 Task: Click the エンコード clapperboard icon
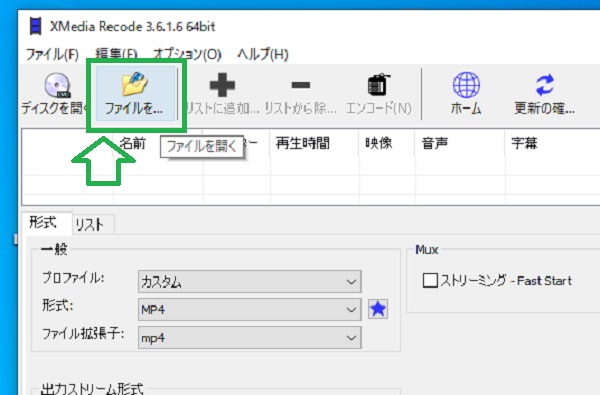[378, 85]
